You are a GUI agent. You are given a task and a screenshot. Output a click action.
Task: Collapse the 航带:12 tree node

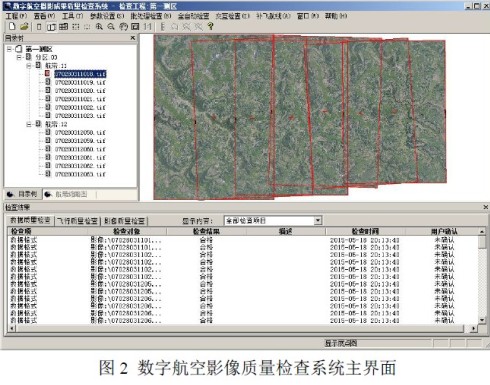(x=29, y=124)
